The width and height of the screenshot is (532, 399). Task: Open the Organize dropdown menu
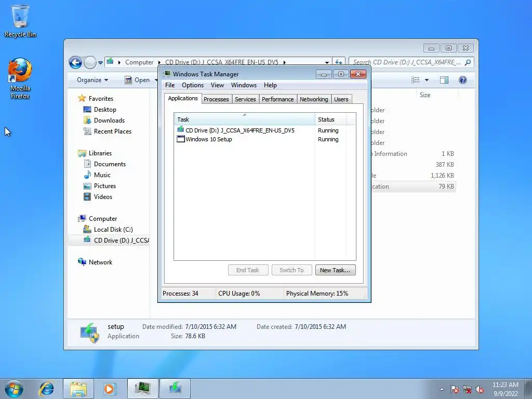(92, 80)
